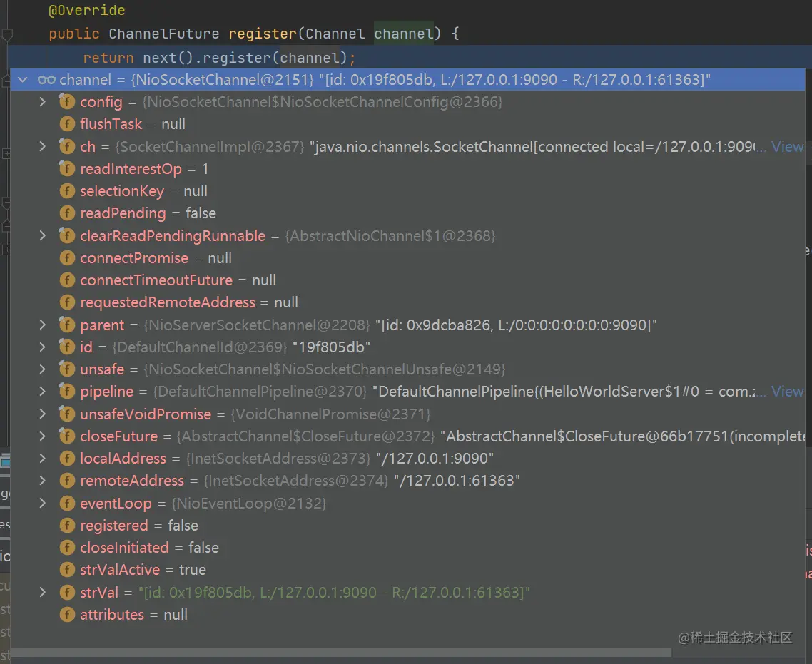Select the 'registered = false' row
812x664 pixels.
coord(407,526)
